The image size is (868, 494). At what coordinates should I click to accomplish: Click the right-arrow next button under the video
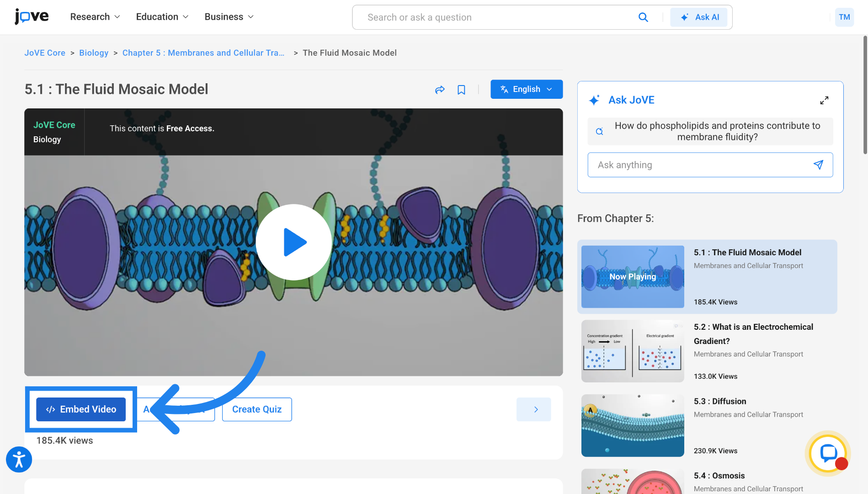pos(533,409)
